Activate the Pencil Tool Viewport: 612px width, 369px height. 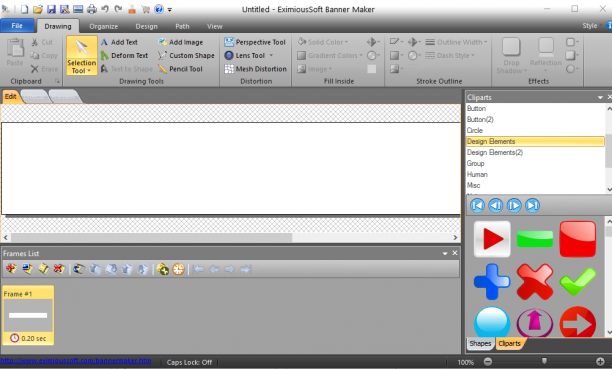[x=180, y=69]
